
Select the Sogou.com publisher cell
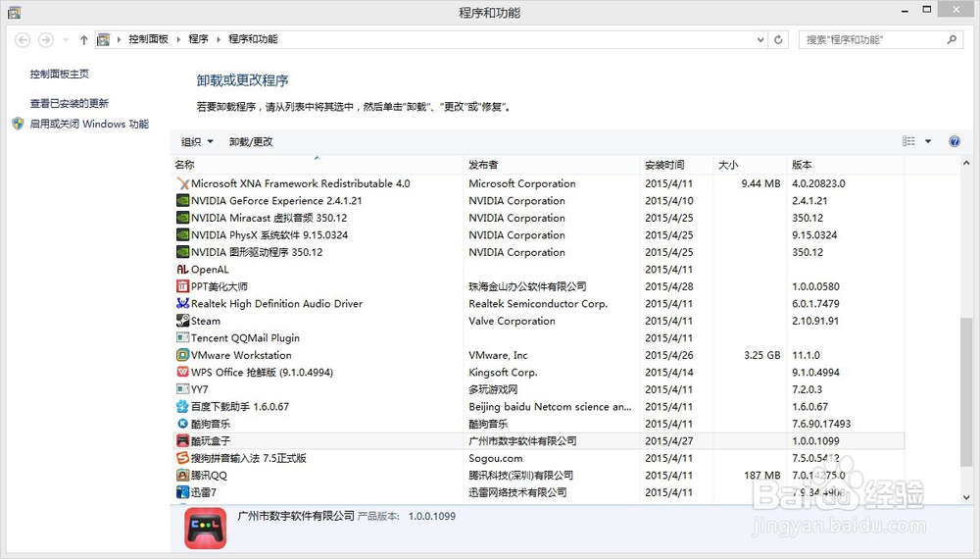tap(496, 458)
